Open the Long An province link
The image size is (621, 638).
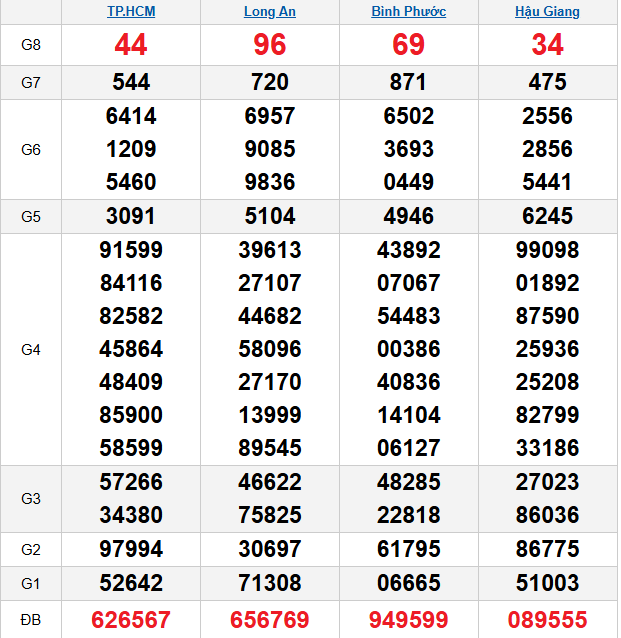click(x=270, y=12)
